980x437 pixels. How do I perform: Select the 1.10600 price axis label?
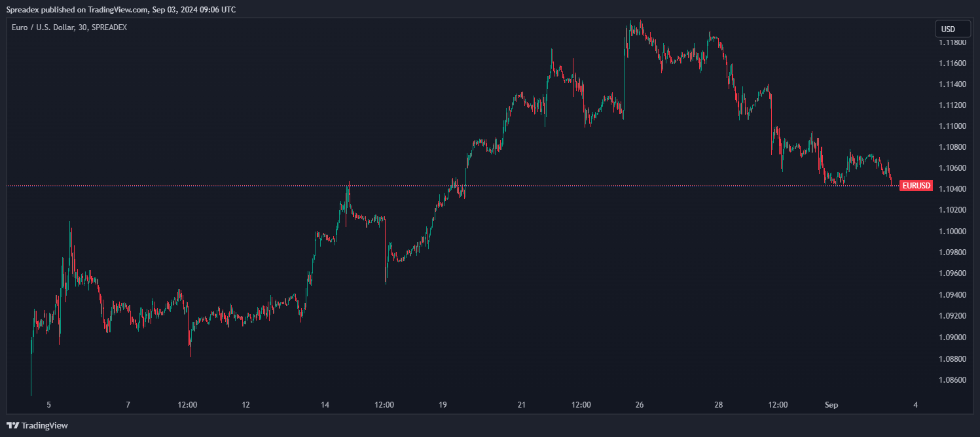(953, 168)
